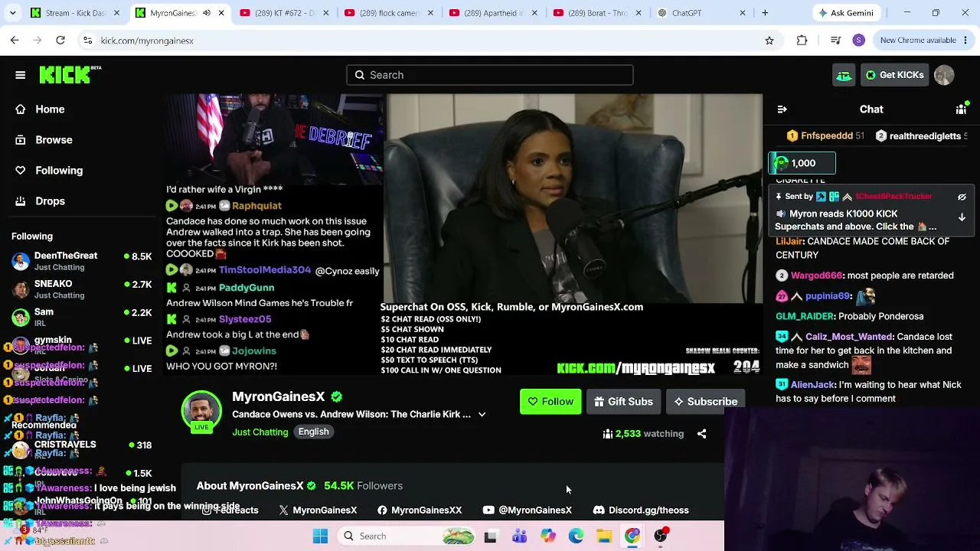Open Task View on taskbar

(491, 536)
